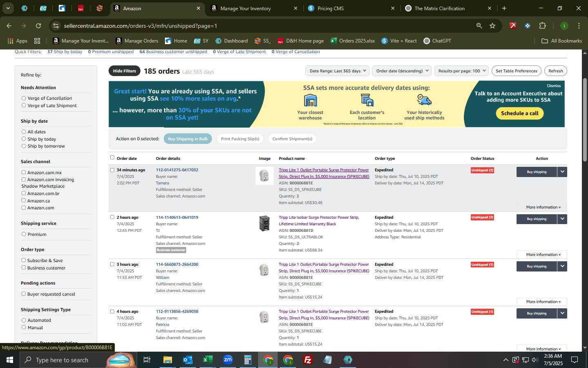Bookmark this page with the star icon
The height and width of the screenshot is (368, 588).
tap(492, 26)
